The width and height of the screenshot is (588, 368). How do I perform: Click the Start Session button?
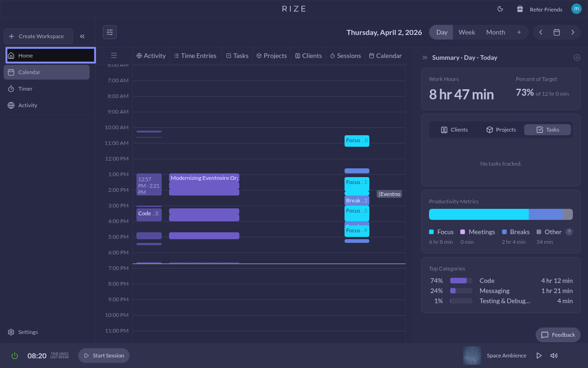click(x=104, y=356)
